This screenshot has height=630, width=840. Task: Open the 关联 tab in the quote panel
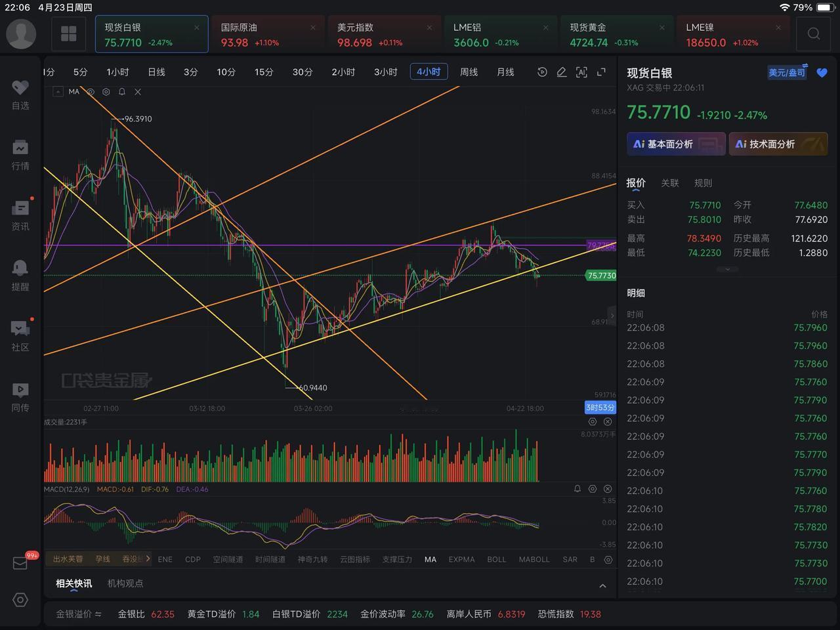[670, 183]
